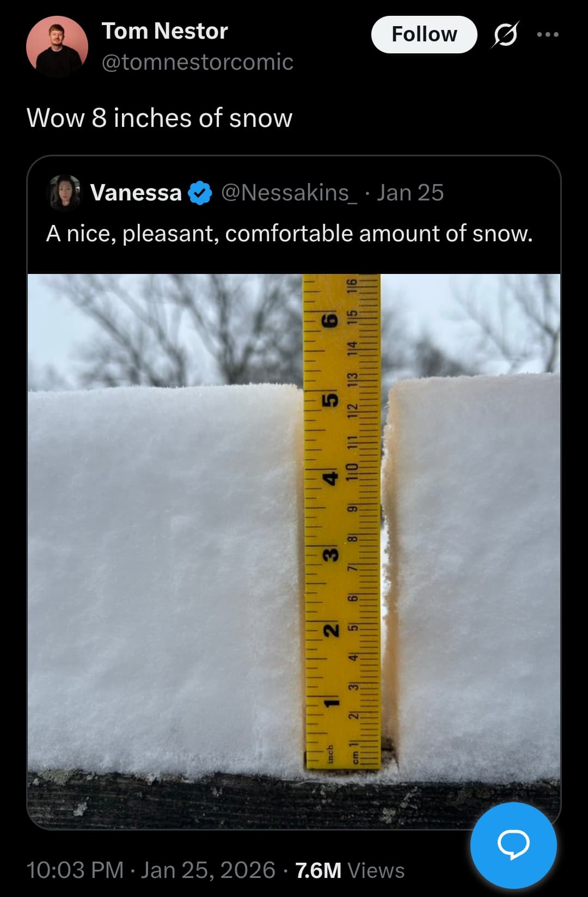This screenshot has height=897, width=588.
Task: Click Vanessa's blue verified badge
Action: coord(200,193)
